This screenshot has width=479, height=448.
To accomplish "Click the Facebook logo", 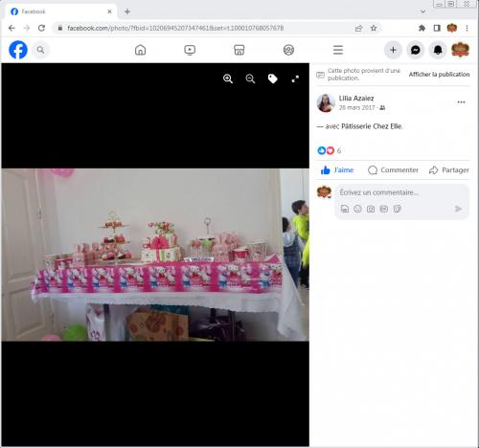I will click(18, 50).
